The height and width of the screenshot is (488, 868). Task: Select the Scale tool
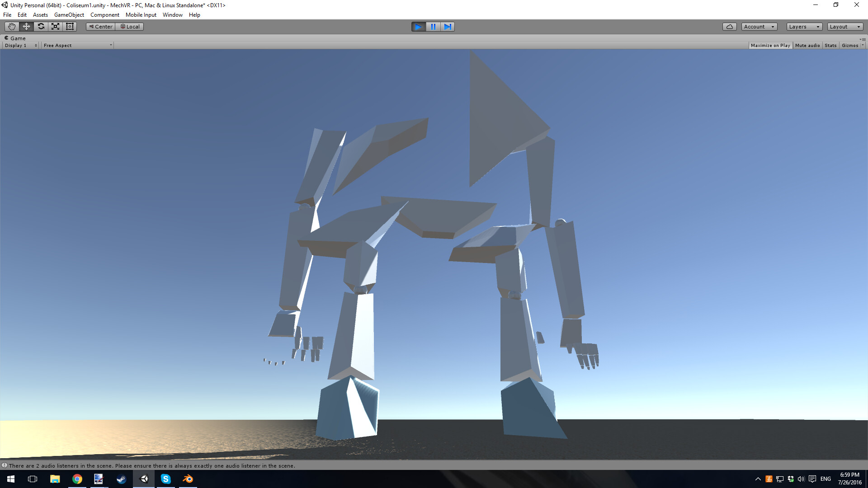[55, 26]
